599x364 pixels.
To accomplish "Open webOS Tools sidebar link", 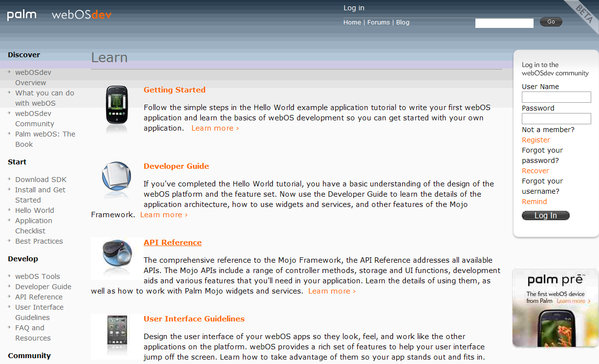I will (x=37, y=277).
